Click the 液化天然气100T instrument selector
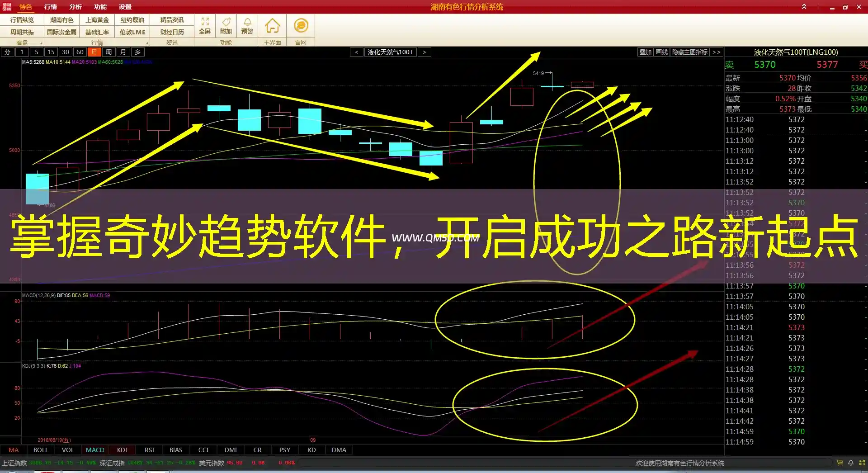This screenshot has width=868, height=473. (x=390, y=52)
